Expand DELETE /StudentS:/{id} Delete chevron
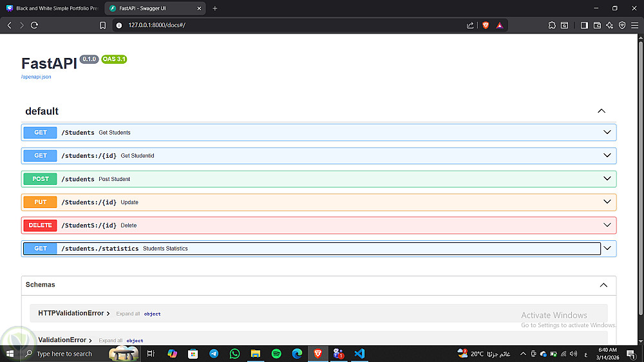The height and width of the screenshot is (362, 644). [x=607, y=225]
